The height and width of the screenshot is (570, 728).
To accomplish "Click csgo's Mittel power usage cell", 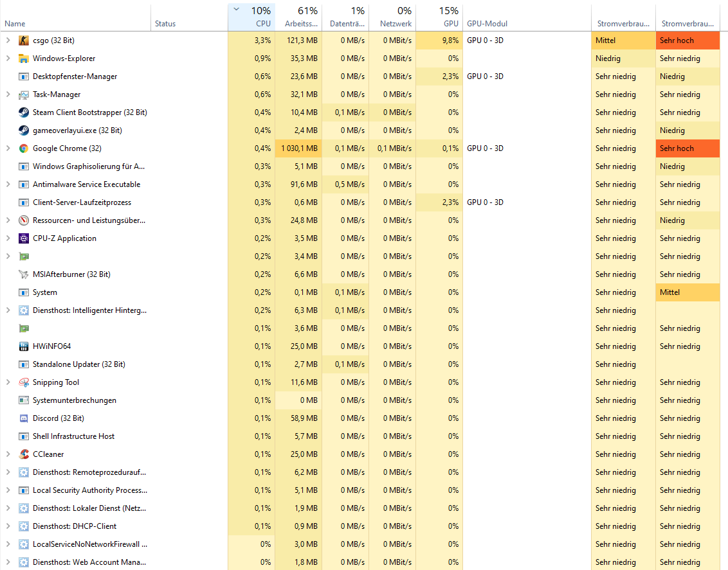I will [x=623, y=40].
